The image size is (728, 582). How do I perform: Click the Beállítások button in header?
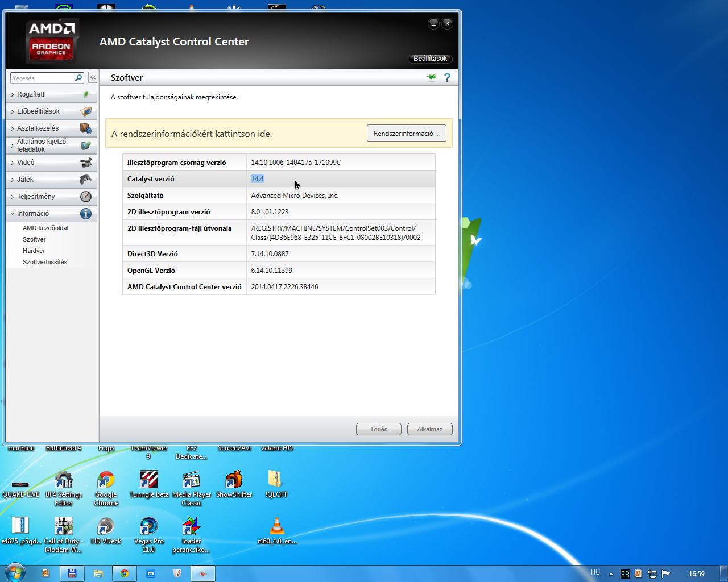click(431, 59)
